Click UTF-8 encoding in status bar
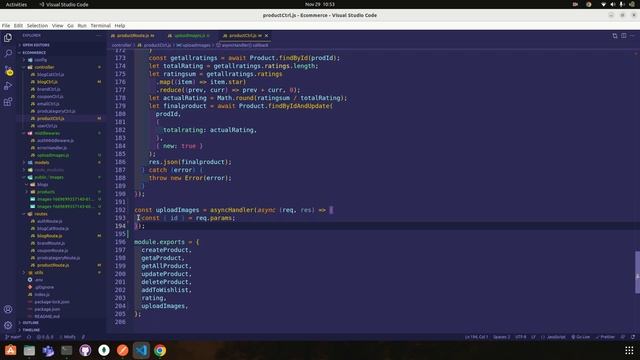640x360 pixels. [x=520, y=337]
